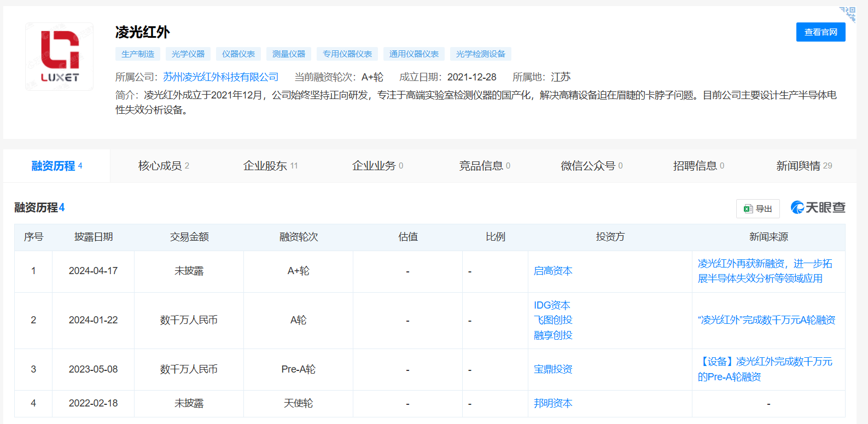Switch to the 招聘信息 tab
Image resolution: width=868 pixels, height=424 pixels.
698,166
